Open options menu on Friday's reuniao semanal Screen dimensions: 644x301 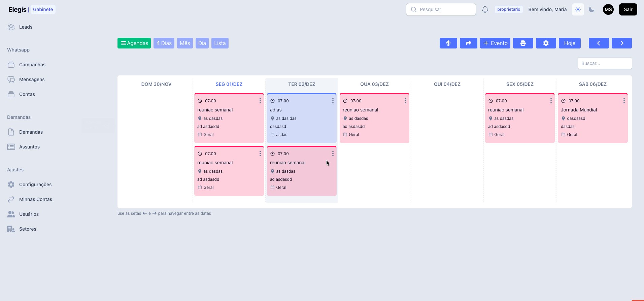[551, 101]
